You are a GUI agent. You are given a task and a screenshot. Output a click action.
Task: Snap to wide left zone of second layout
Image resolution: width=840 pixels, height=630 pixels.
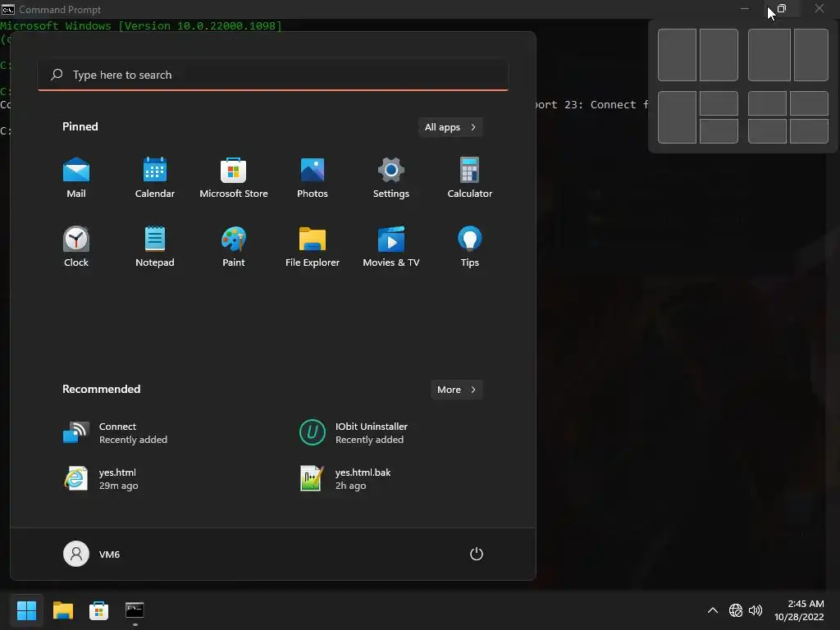[769, 55]
